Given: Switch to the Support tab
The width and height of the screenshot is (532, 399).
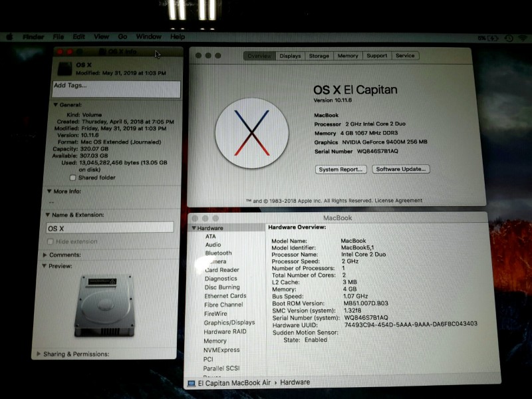Looking at the screenshot, I should tap(377, 56).
